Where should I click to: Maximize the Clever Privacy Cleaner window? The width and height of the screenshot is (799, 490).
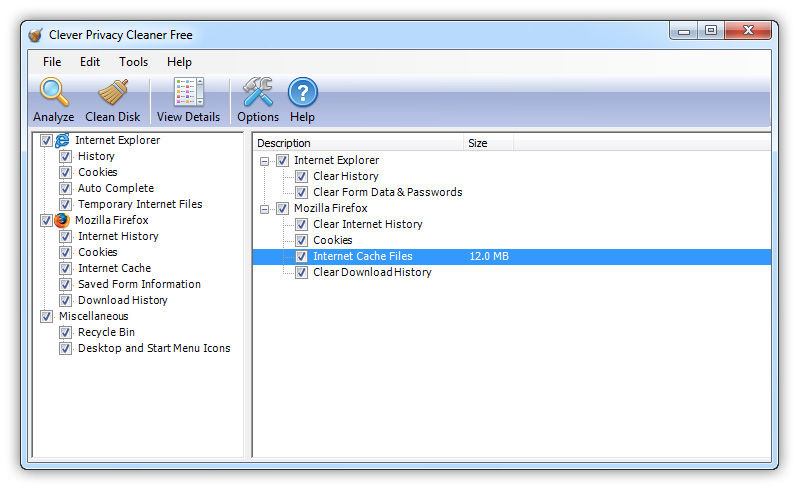(x=711, y=31)
